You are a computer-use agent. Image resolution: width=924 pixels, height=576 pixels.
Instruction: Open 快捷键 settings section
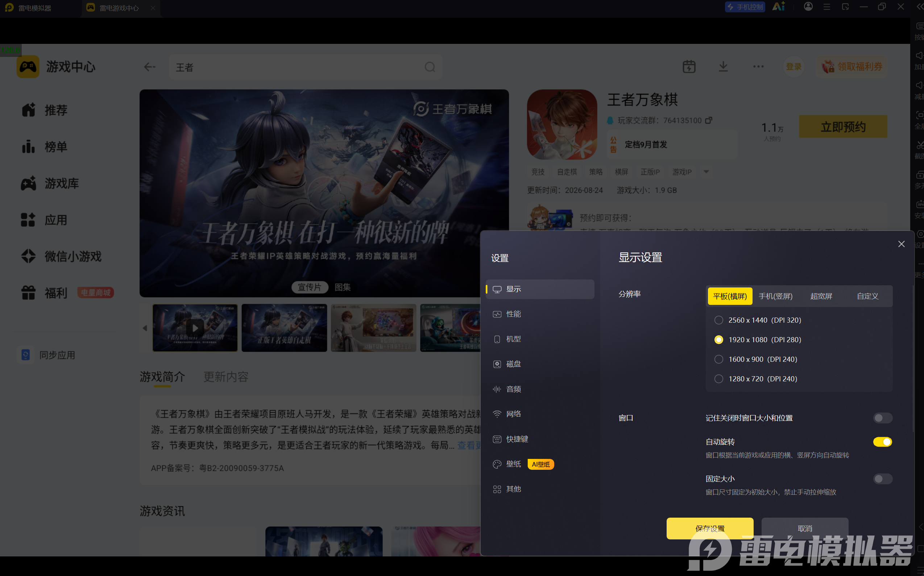540,439
